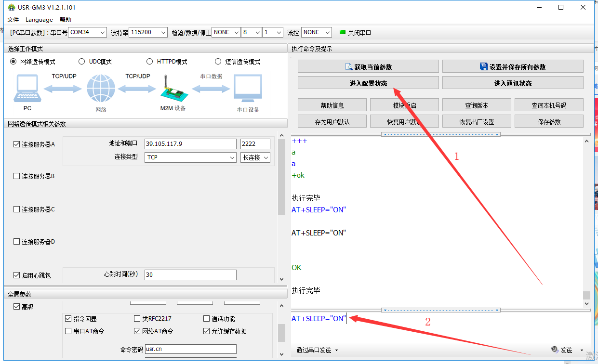Click the M2M device module icon
This screenshot has height=364, width=598.
(172, 88)
